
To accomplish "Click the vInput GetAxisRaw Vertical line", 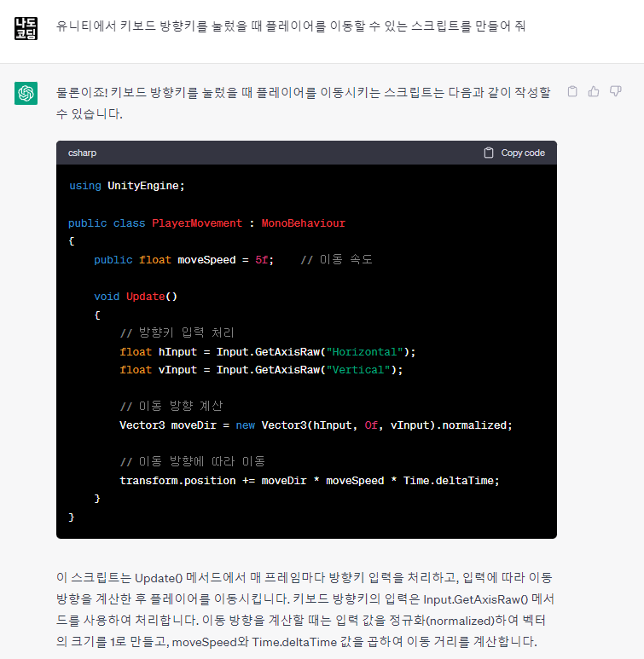I will [261, 370].
